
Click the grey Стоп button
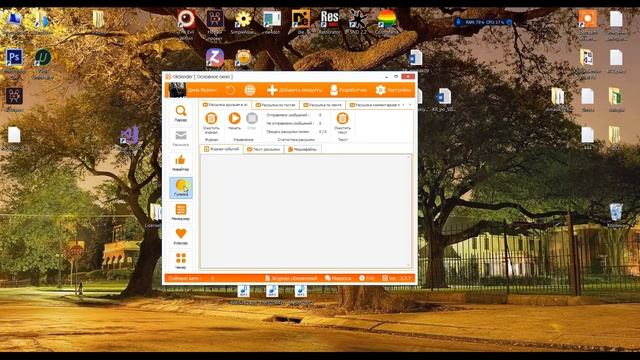pyautogui.click(x=252, y=121)
